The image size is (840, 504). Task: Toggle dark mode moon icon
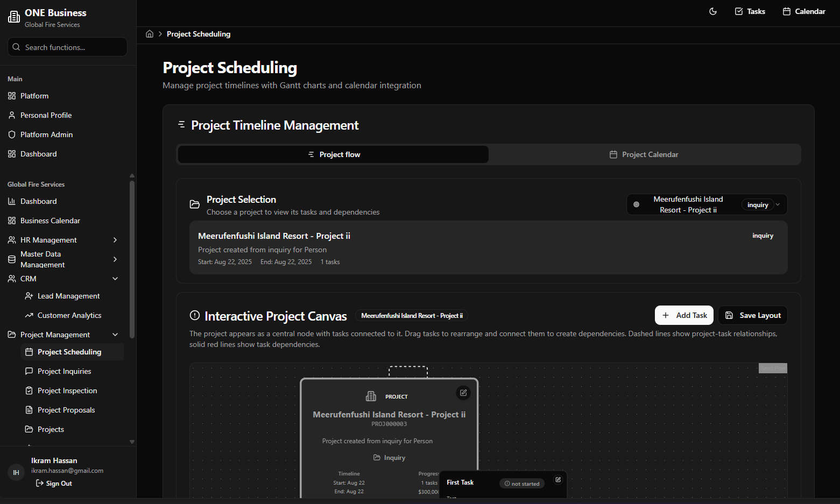click(713, 11)
